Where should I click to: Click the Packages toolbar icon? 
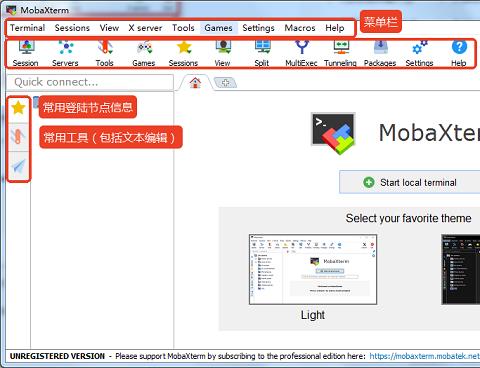pos(380,53)
